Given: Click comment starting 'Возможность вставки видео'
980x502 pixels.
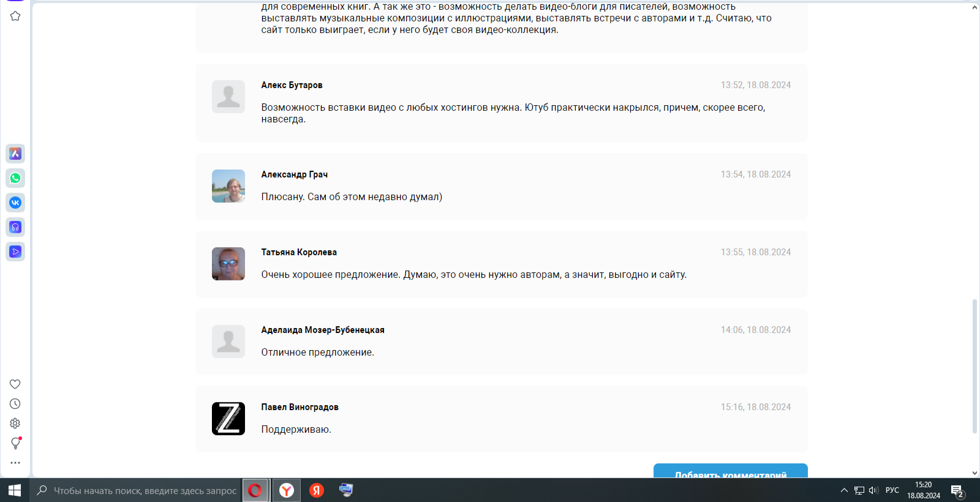Looking at the screenshot, I should click(x=513, y=113).
